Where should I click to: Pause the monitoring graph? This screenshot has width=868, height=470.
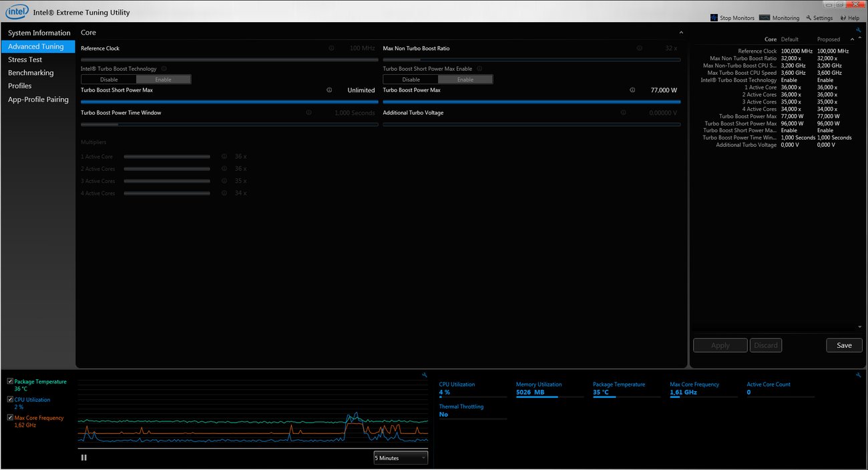pyautogui.click(x=83, y=457)
